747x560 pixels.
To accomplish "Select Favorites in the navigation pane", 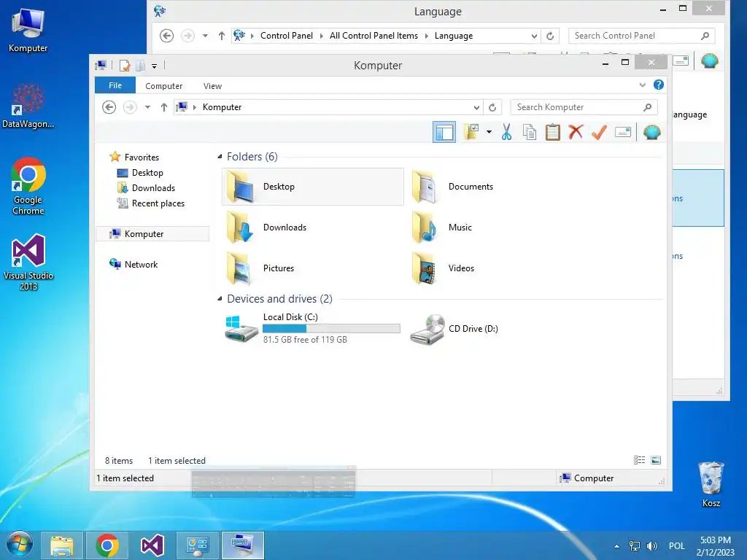I will click(142, 157).
